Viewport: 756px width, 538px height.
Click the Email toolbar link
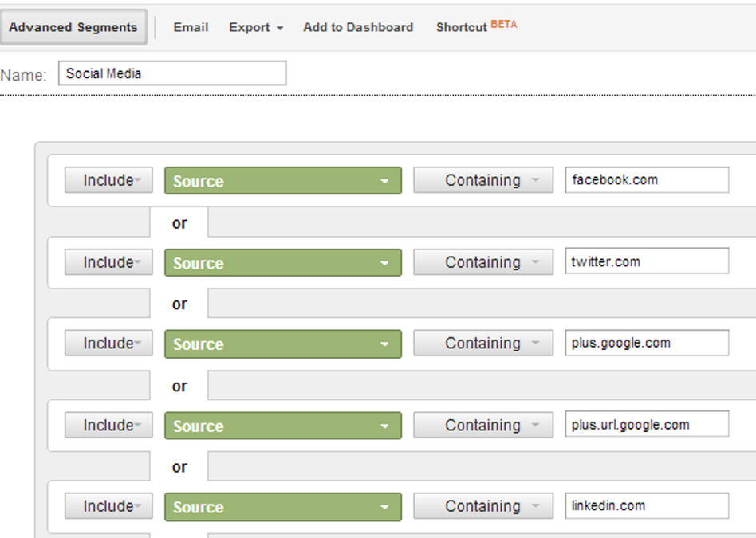tap(191, 27)
